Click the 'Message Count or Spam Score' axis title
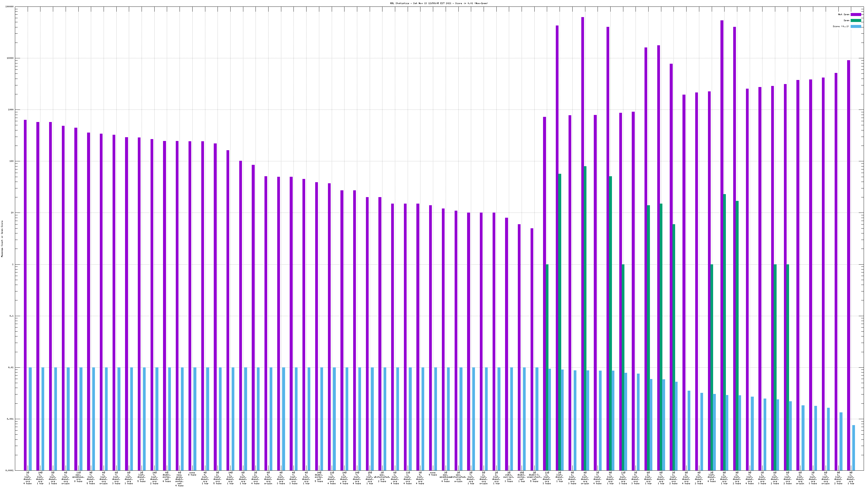This screenshot has width=868, height=488. click(x=2, y=239)
